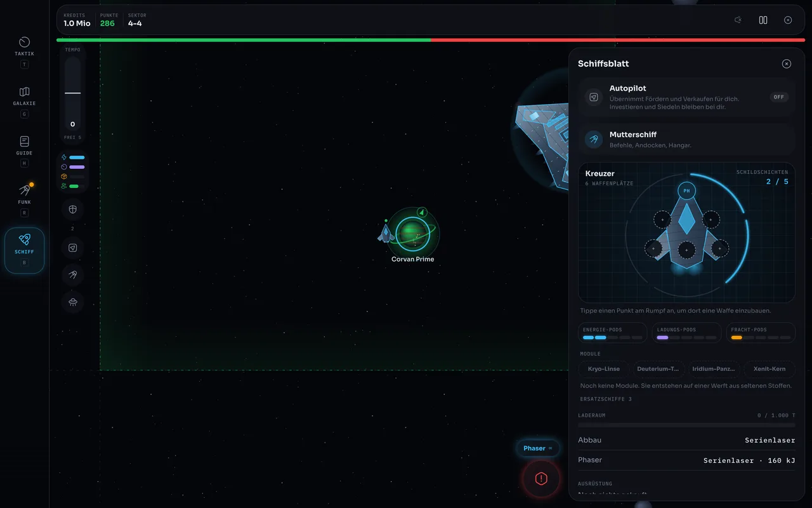Select the Kryo-Linse module
The height and width of the screenshot is (508, 812).
[x=604, y=369]
